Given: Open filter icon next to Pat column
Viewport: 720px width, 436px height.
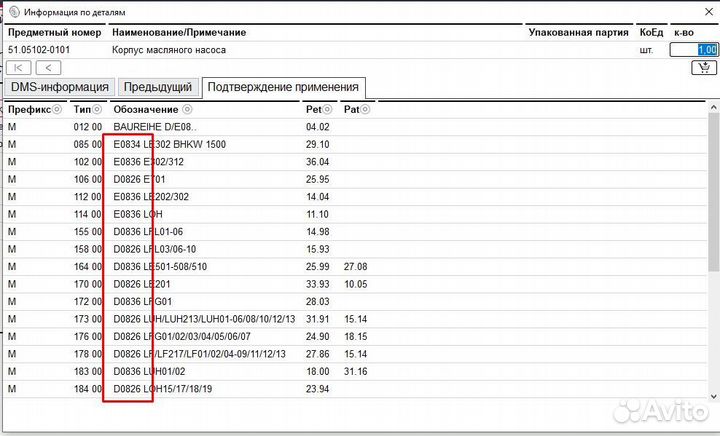Looking at the screenshot, I should (x=365, y=109).
